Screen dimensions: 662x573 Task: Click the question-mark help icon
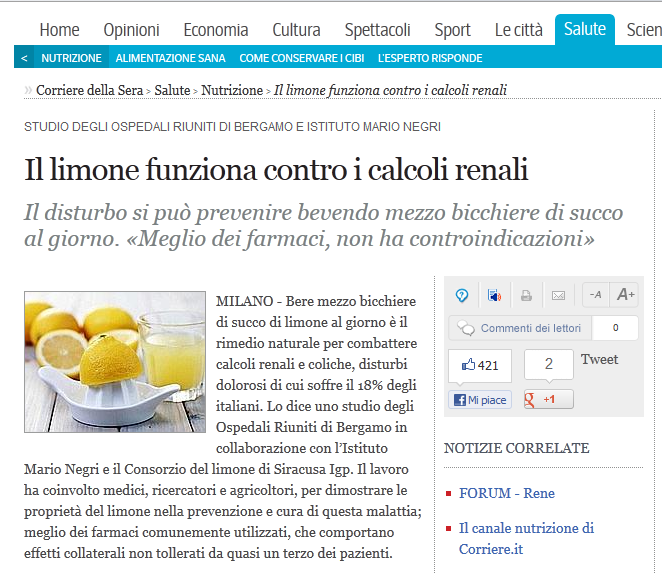click(x=462, y=295)
